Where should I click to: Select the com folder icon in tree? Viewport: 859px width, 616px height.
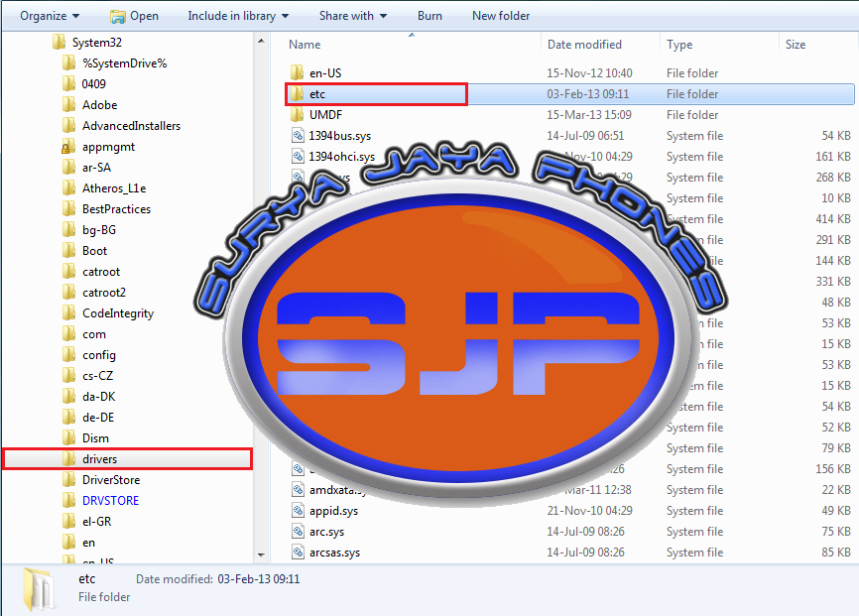coord(68,333)
